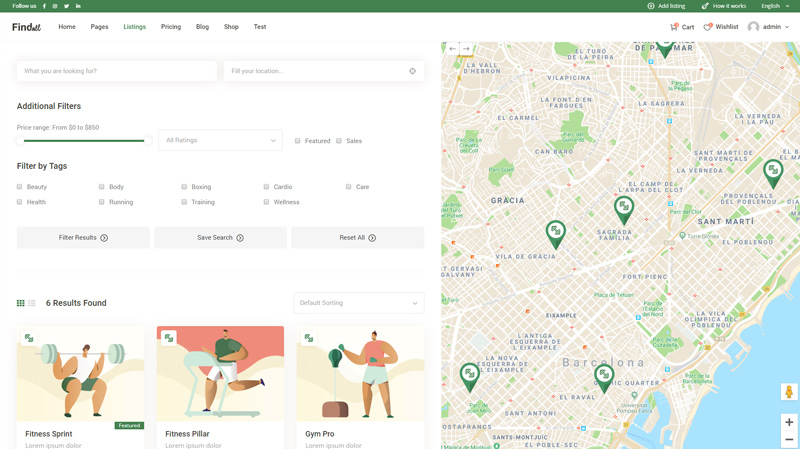Click the Facebook icon in top bar
800x449 pixels.
pyautogui.click(x=44, y=6)
